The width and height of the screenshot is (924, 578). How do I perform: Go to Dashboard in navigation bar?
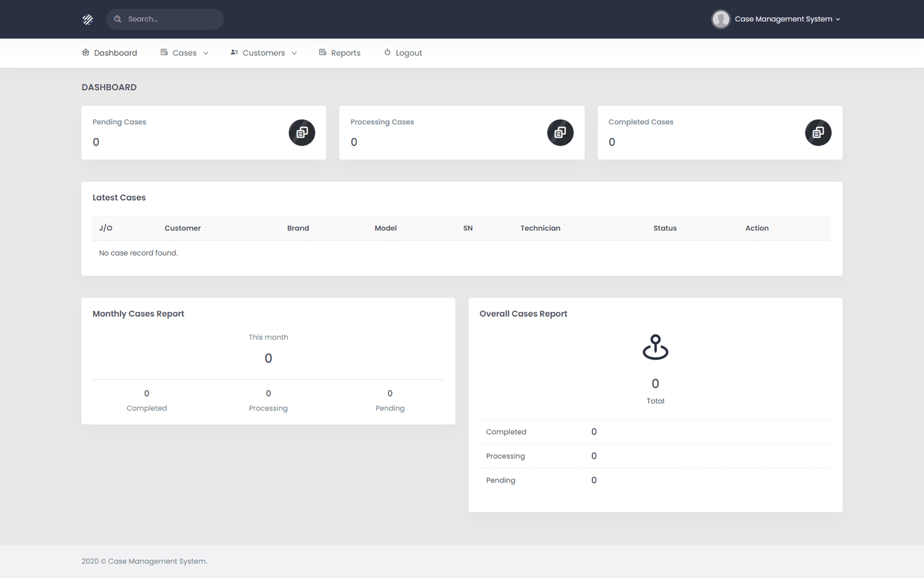(x=115, y=53)
